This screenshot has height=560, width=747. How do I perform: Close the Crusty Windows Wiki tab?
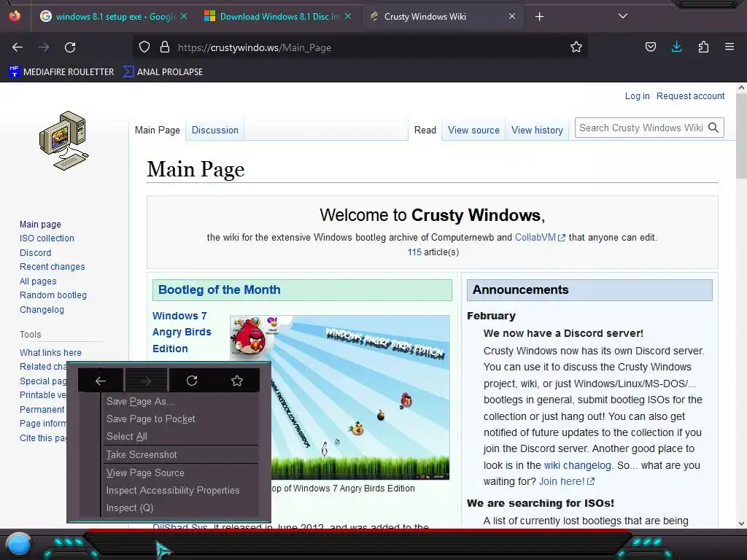[511, 16]
